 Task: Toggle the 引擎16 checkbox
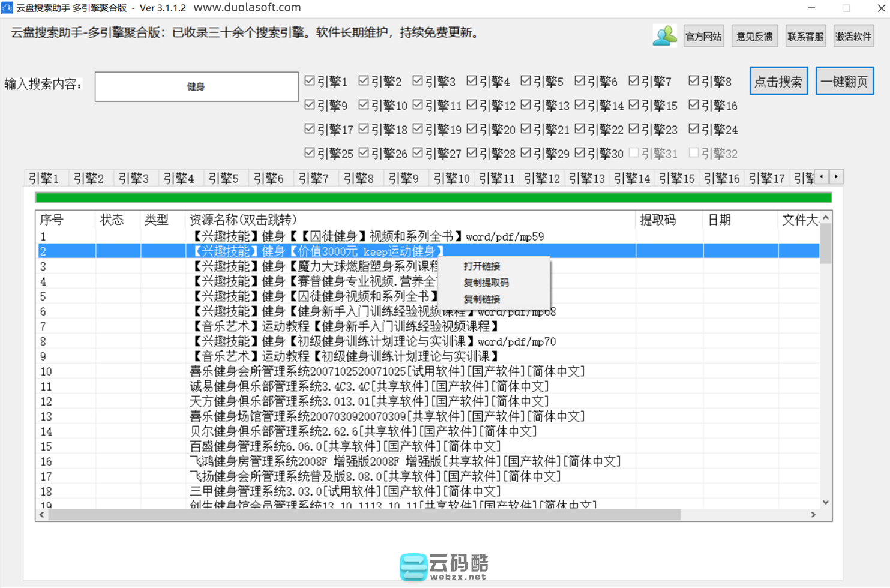pos(694,105)
